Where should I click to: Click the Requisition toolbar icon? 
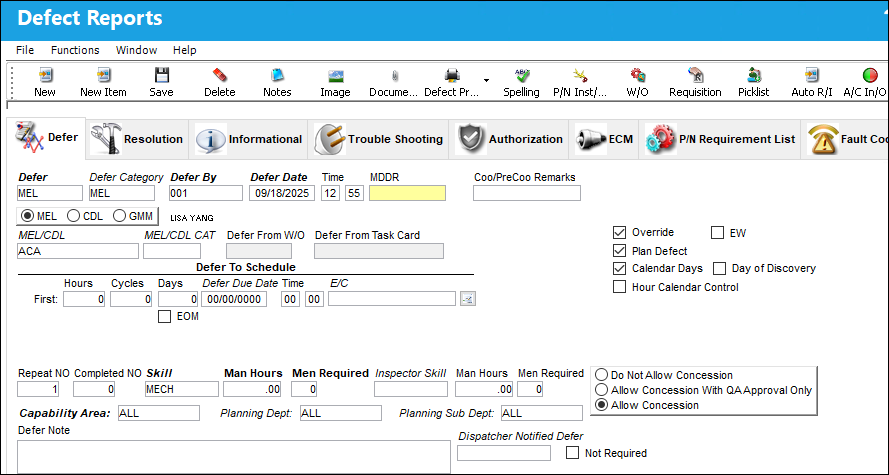(x=696, y=75)
